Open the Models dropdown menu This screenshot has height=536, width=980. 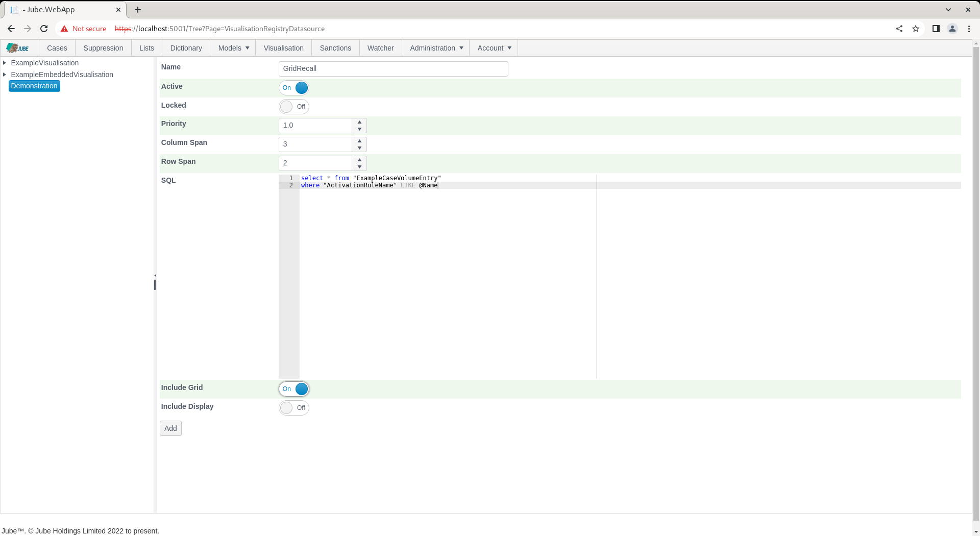tap(233, 48)
